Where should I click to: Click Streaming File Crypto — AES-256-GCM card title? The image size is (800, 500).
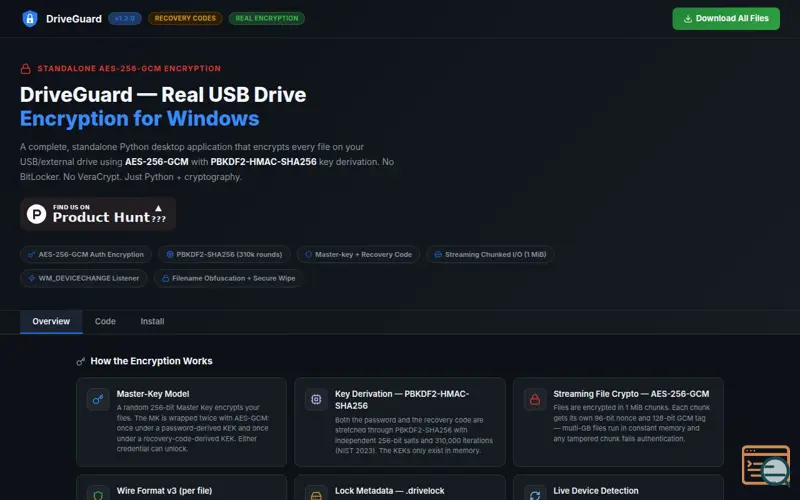pos(631,394)
